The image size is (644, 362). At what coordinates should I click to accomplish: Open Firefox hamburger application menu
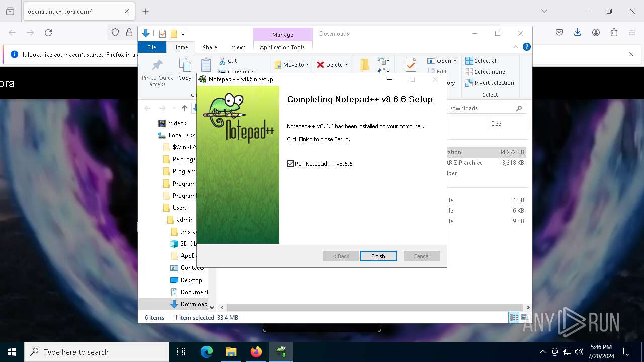click(632, 33)
